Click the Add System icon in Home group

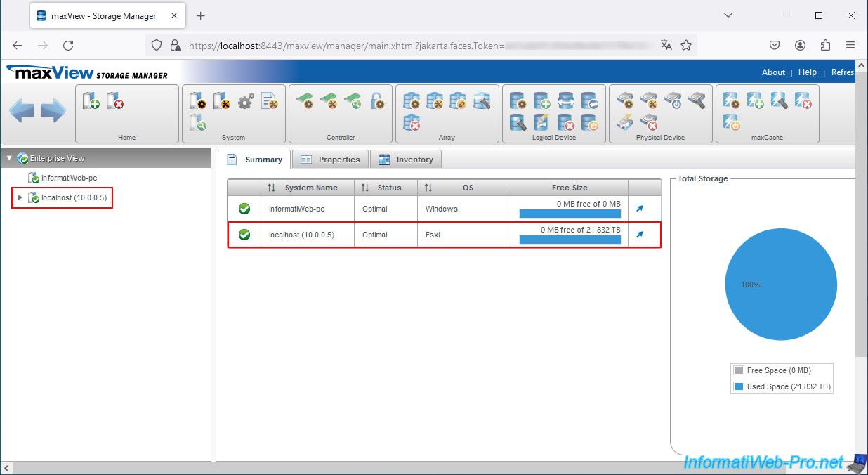pyautogui.click(x=91, y=101)
